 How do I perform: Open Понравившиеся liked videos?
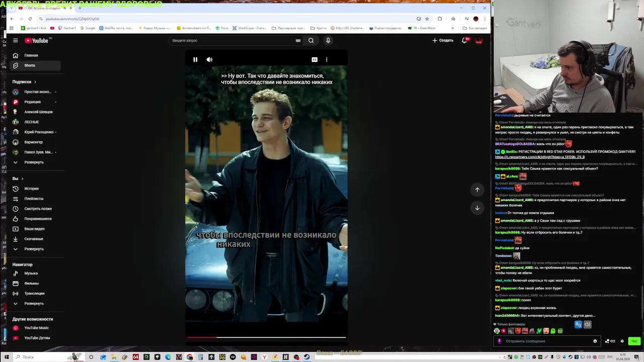pyautogui.click(x=35, y=219)
